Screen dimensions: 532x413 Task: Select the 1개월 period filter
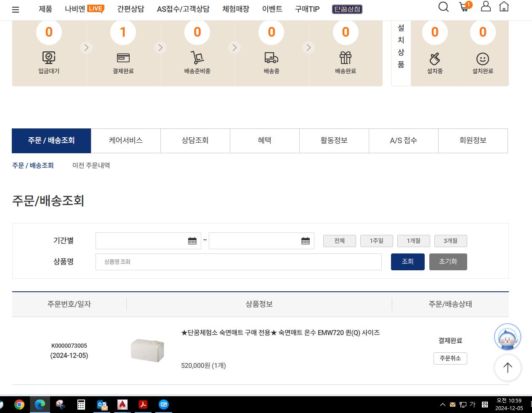[x=413, y=241]
